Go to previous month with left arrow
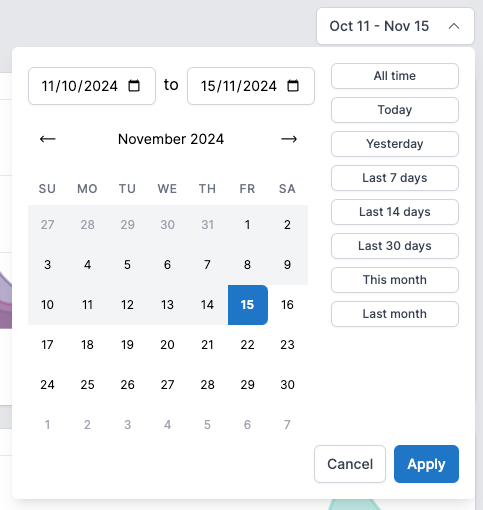This screenshot has width=483, height=510. [48, 139]
